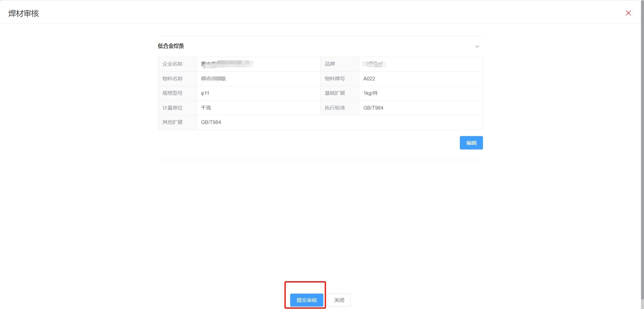Image resolution: width=644 pixels, height=309 pixels.
Task: Click the 执行标准 field label
Action: pyautogui.click(x=335, y=108)
